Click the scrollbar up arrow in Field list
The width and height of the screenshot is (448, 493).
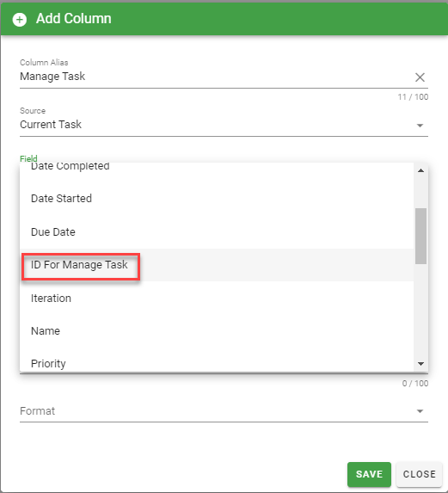(x=420, y=170)
